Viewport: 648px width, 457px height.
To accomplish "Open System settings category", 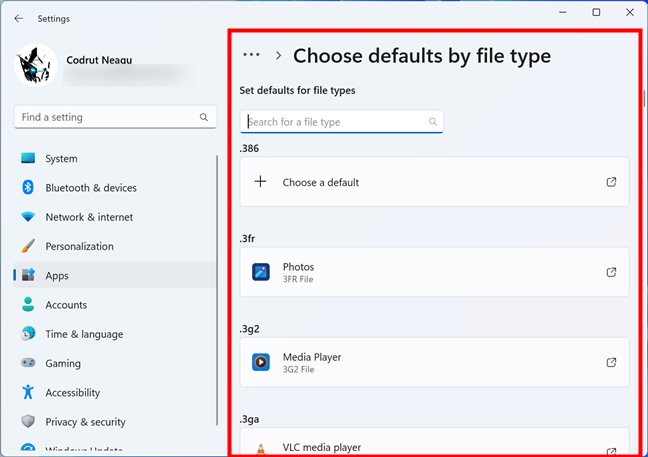I will [61, 158].
